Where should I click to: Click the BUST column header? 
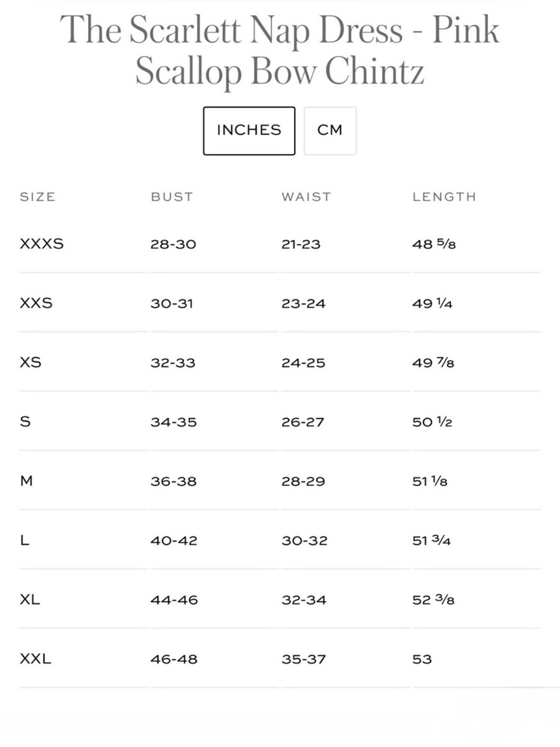[x=172, y=197]
